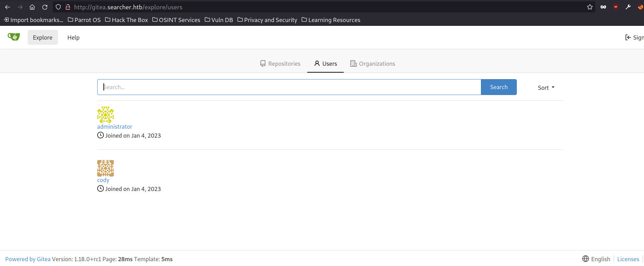Switch to the Repositories tab
This screenshot has width=644, height=266.
(x=280, y=64)
